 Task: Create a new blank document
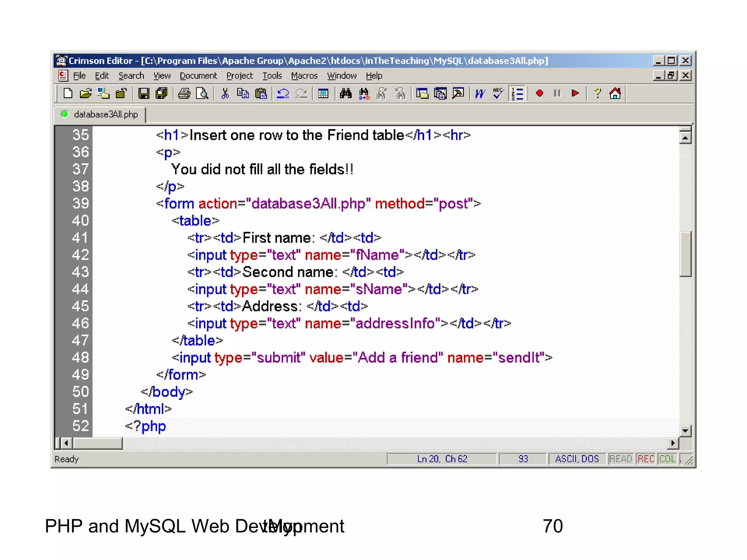click(68, 94)
